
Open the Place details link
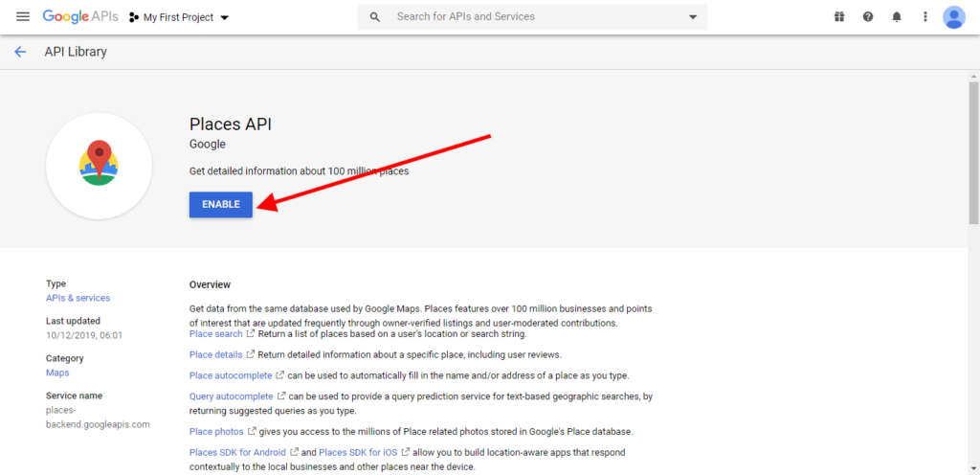click(x=215, y=354)
